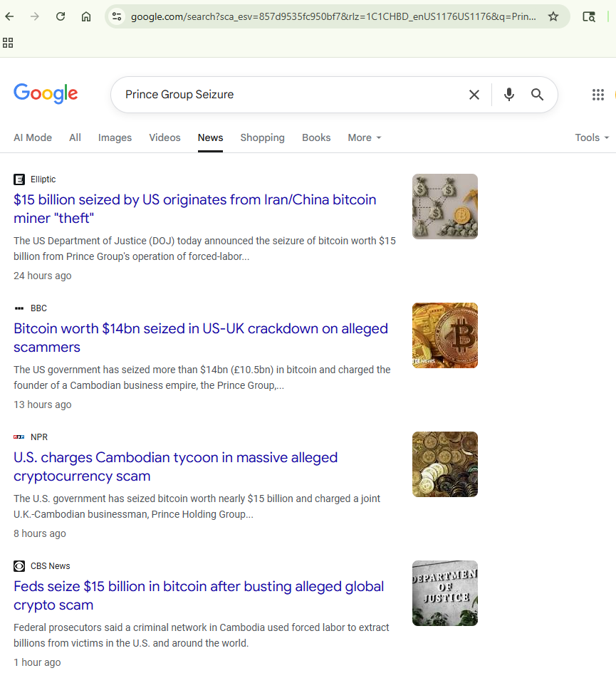Click the Elliptic source favicon
Screen dimensions: 616x673
click(19, 179)
